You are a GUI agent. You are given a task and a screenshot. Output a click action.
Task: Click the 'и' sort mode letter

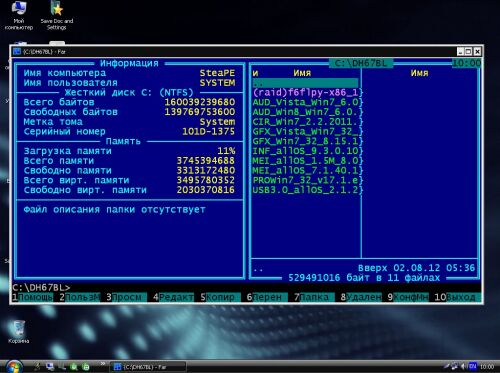click(255, 73)
